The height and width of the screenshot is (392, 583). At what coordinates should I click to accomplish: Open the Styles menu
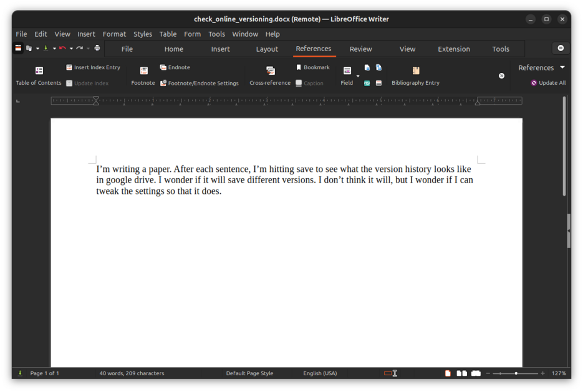(143, 34)
